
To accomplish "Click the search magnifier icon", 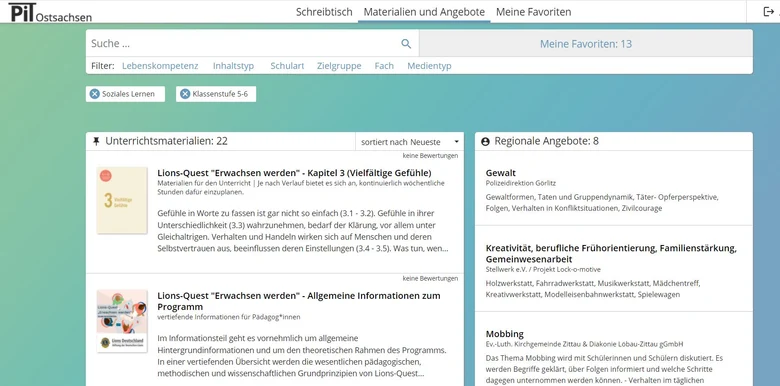I will (x=406, y=44).
